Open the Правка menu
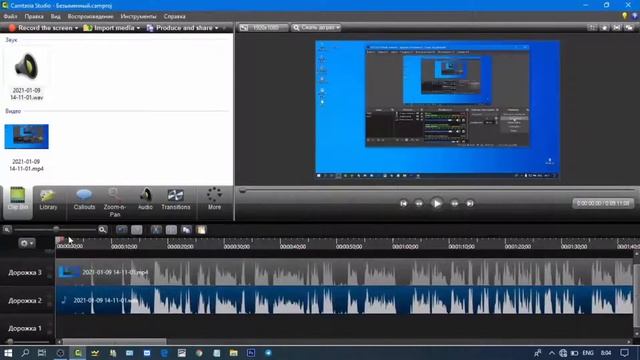The image size is (640, 360). pyautogui.click(x=34, y=16)
